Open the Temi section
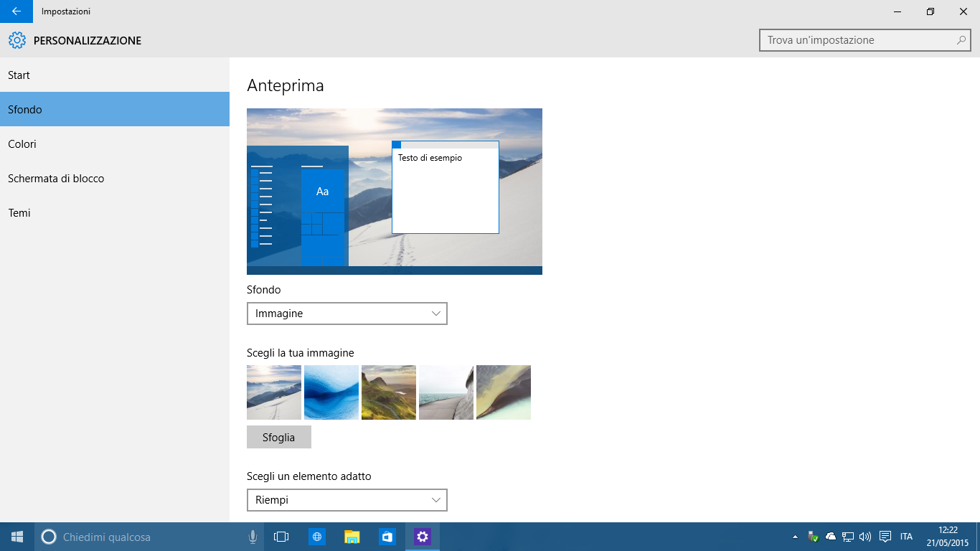The height and width of the screenshot is (551, 980). (x=115, y=213)
